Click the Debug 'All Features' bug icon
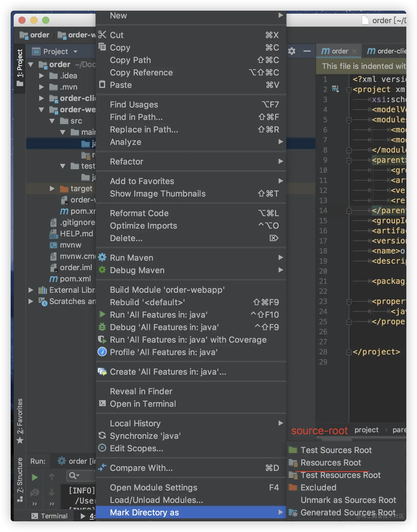This screenshot has width=417, height=532. (x=102, y=327)
